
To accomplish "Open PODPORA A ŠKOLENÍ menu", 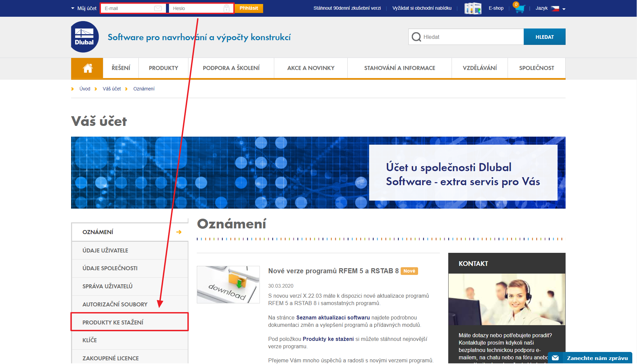I will 231,68.
